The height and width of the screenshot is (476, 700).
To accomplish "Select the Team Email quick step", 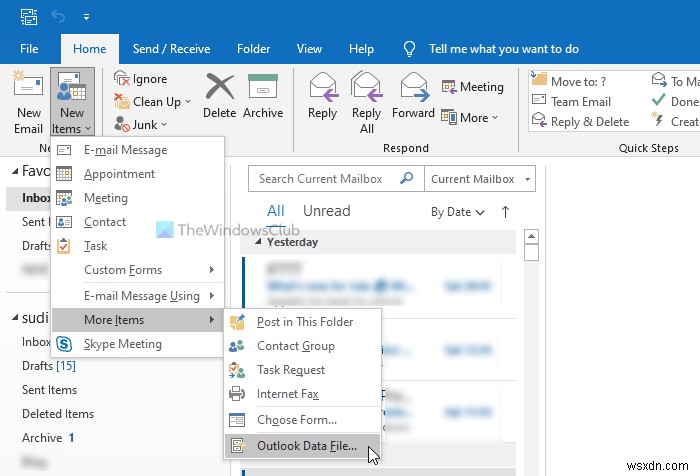I will [x=571, y=102].
